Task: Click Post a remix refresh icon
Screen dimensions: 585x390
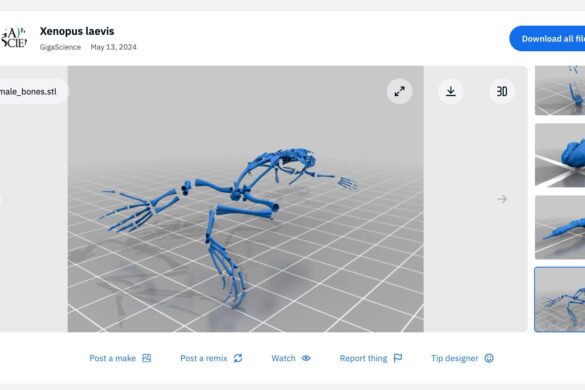Action: tap(238, 358)
